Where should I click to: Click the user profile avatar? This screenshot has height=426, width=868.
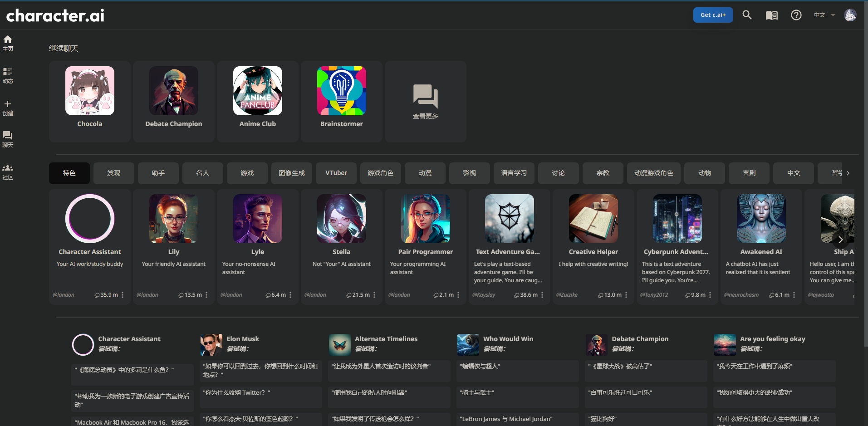pyautogui.click(x=850, y=15)
